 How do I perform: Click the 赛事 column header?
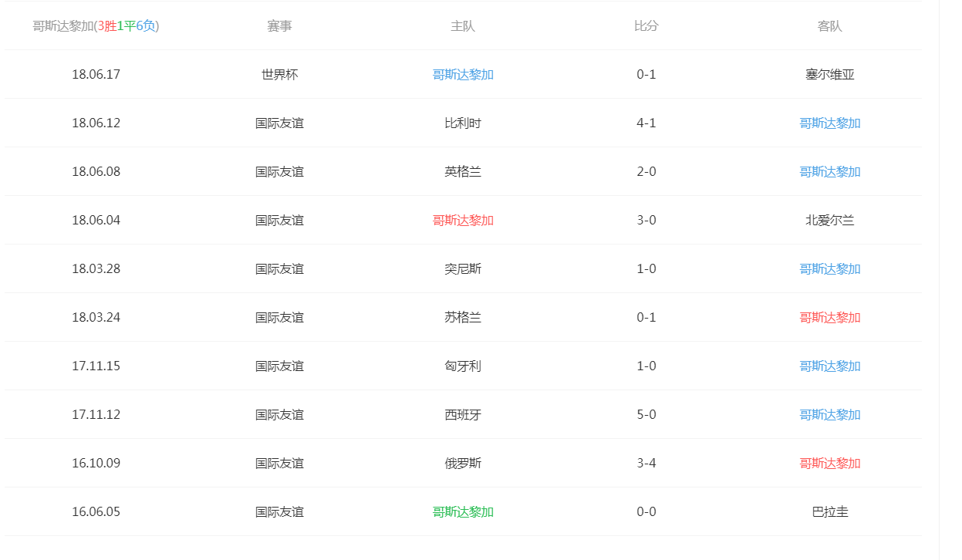coord(279,26)
